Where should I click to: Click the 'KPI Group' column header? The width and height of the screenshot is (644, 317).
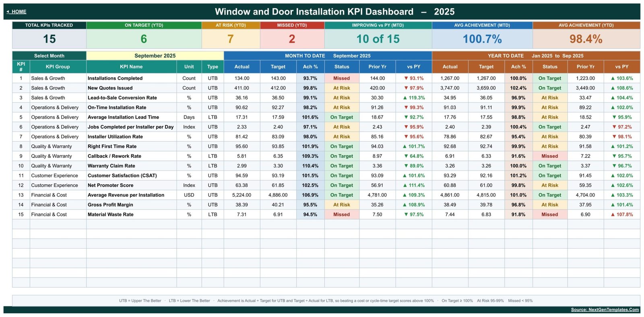58,67
